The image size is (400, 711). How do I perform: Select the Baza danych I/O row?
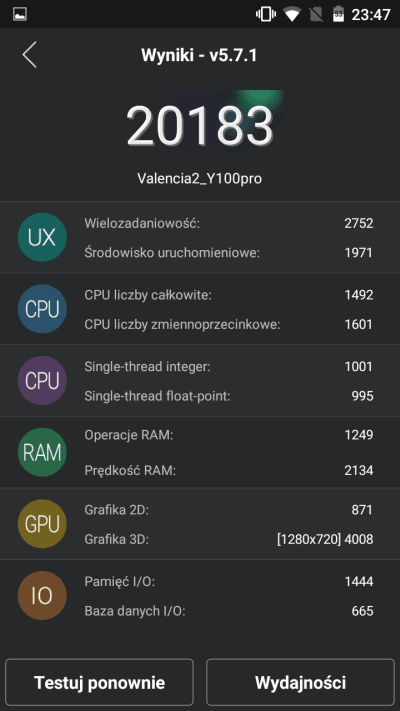pos(229,611)
